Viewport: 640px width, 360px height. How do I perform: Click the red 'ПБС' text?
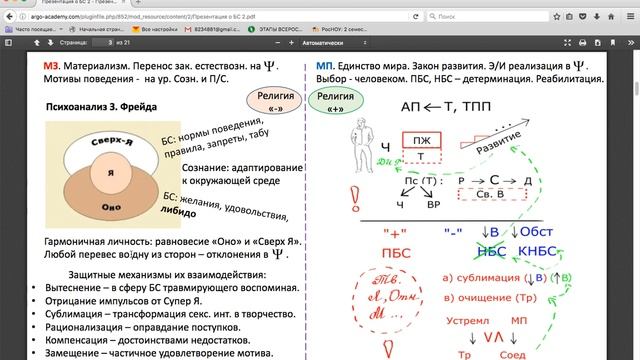tap(396, 253)
